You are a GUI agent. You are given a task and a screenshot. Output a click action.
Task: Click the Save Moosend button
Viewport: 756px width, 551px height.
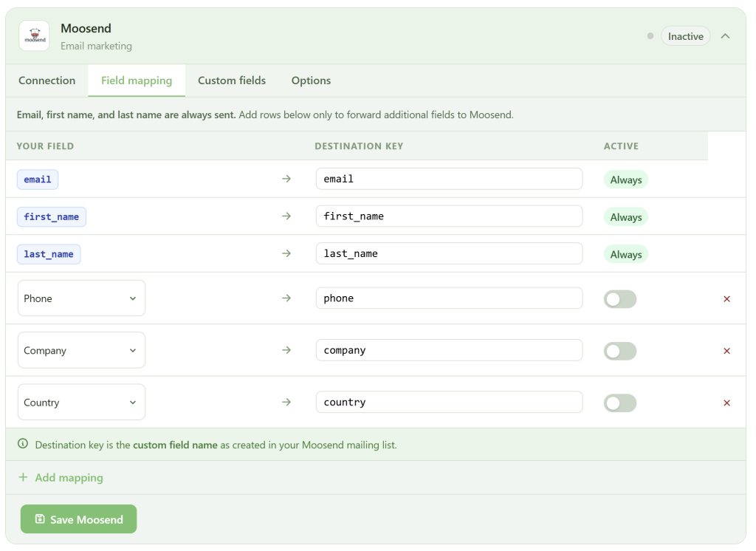pos(78,519)
